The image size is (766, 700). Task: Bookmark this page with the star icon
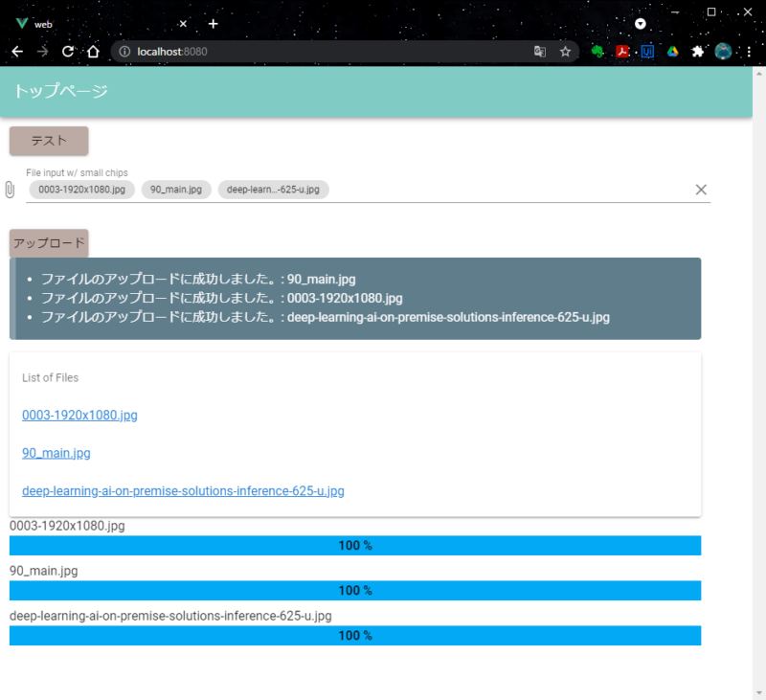(x=565, y=52)
